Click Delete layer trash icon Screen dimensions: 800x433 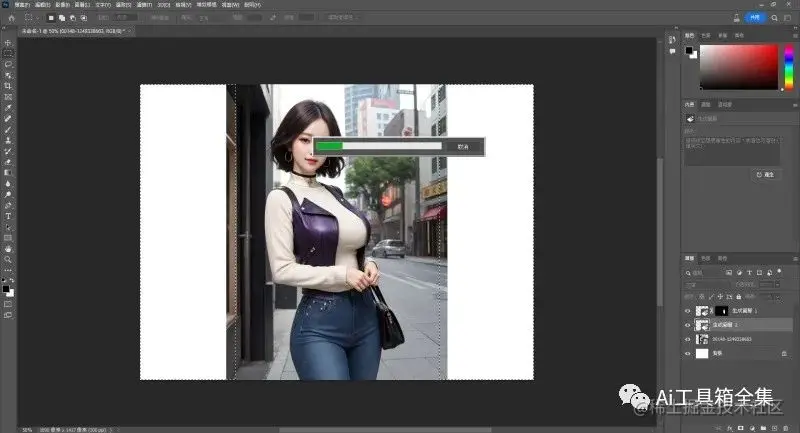point(786,428)
